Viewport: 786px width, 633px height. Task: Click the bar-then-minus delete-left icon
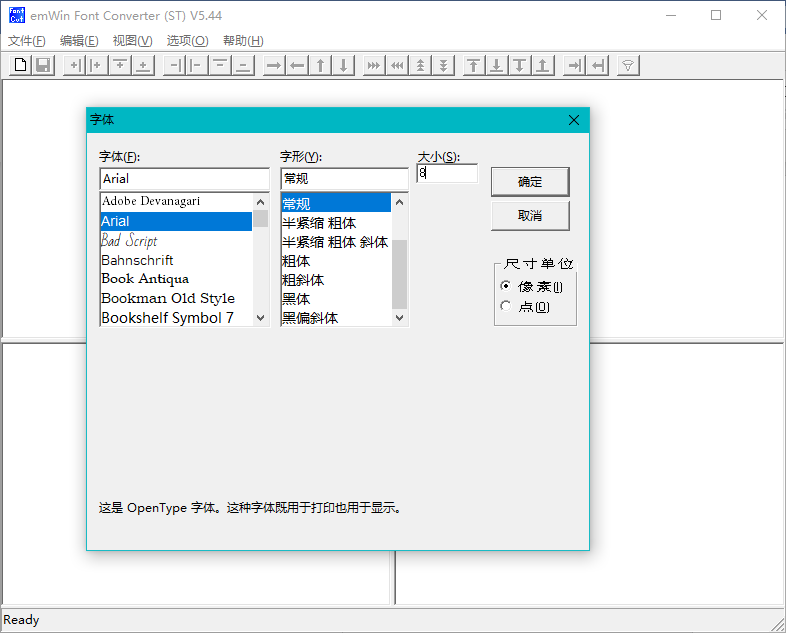pos(197,65)
